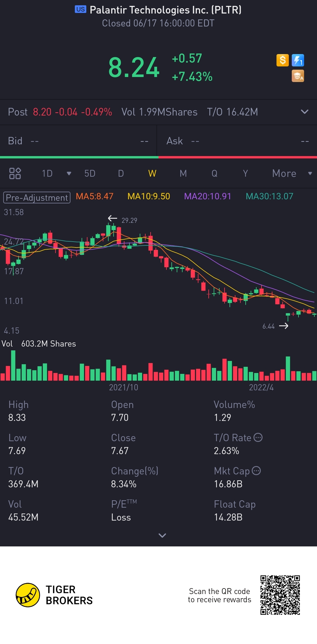Tap the 6.44 low marker on chart

point(269,326)
